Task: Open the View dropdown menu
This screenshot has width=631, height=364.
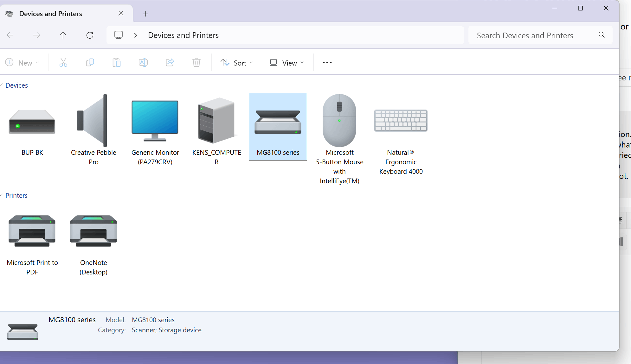Action: click(287, 63)
